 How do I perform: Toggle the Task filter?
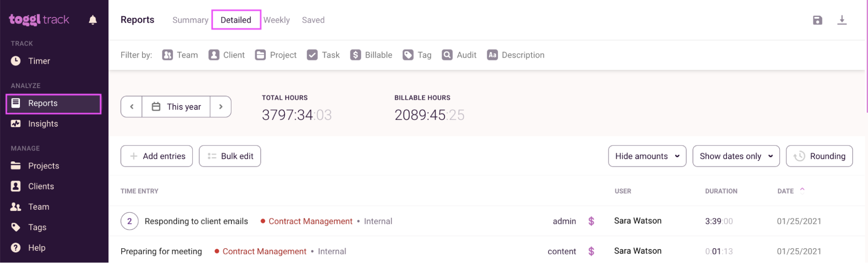(323, 55)
